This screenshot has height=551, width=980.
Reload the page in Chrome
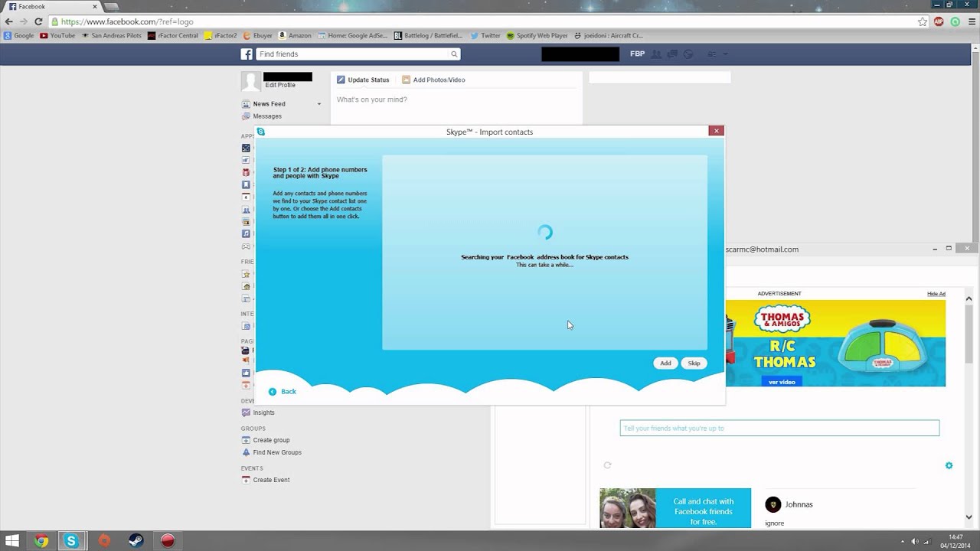38,21
